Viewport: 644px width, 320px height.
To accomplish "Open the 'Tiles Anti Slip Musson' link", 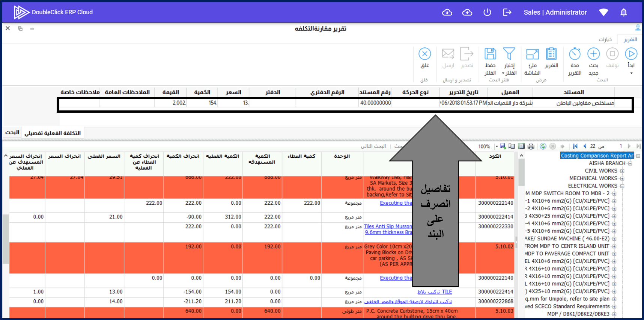I will pos(388,226).
